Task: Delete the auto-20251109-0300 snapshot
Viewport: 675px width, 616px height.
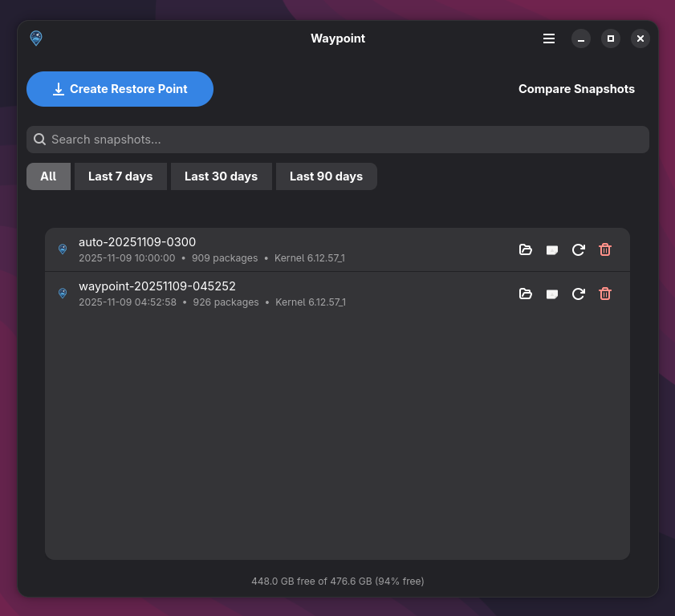Action: [605, 249]
